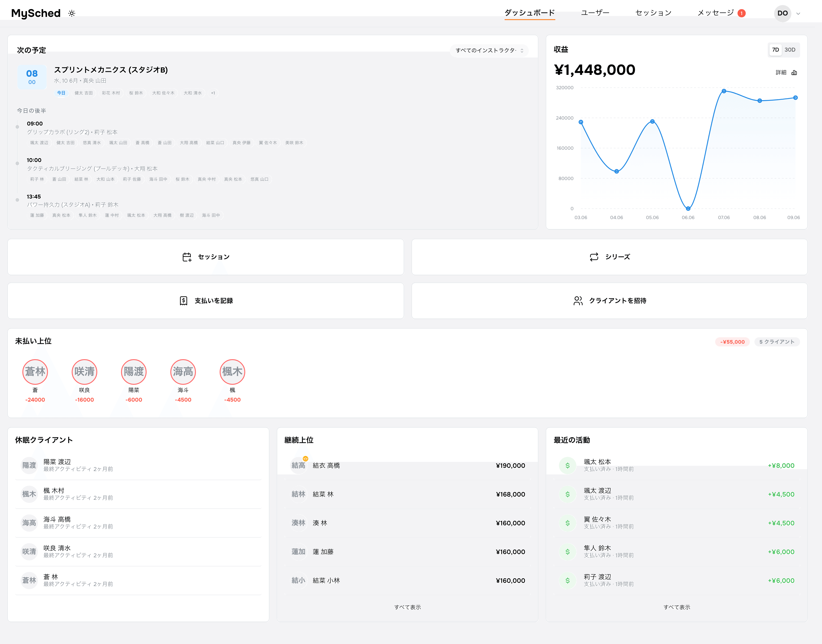Click the 今日 tag on next session
The height and width of the screenshot is (644, 822).
coord(61,93)
